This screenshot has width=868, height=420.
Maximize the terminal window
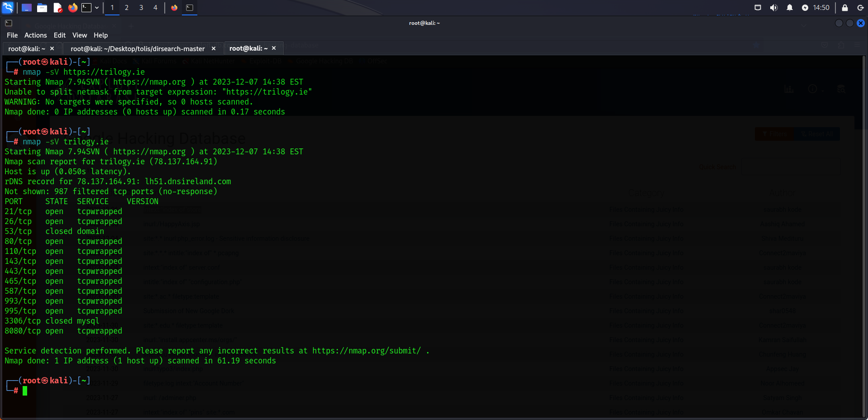[x=850, y=23]
